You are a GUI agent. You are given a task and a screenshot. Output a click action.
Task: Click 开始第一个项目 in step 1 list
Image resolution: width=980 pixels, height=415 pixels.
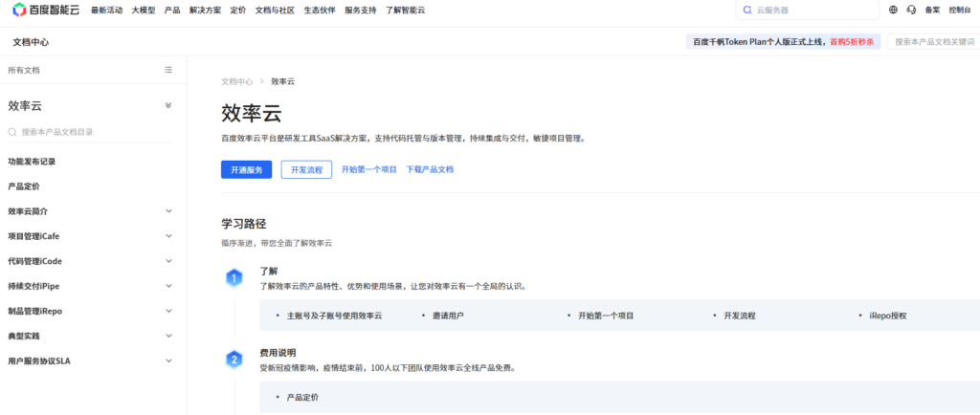coord(606,316)
